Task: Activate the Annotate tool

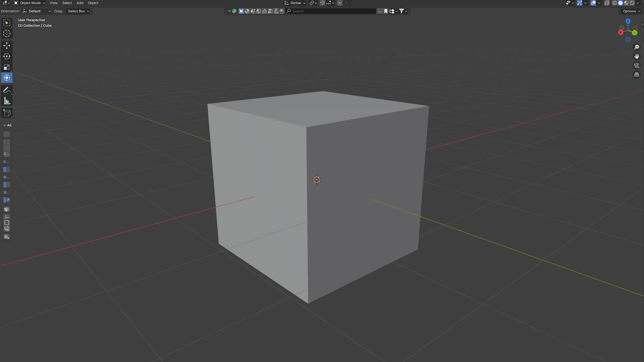Action: pos(7,90)
